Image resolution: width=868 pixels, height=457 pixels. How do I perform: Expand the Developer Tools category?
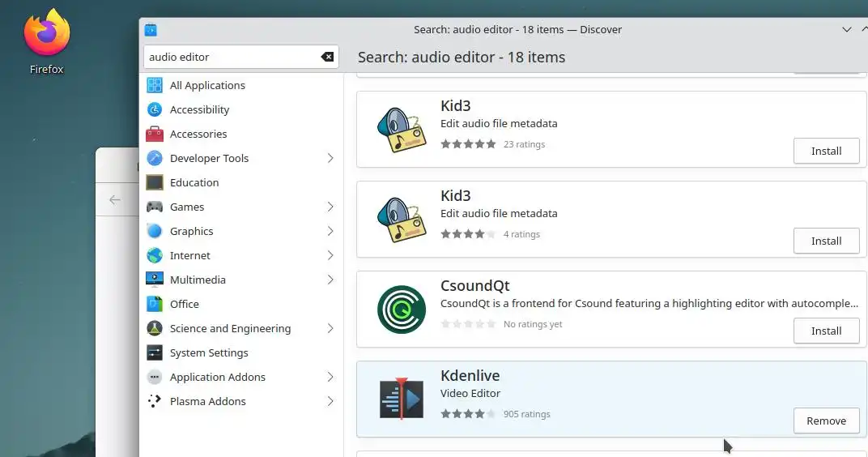[330, 158]
